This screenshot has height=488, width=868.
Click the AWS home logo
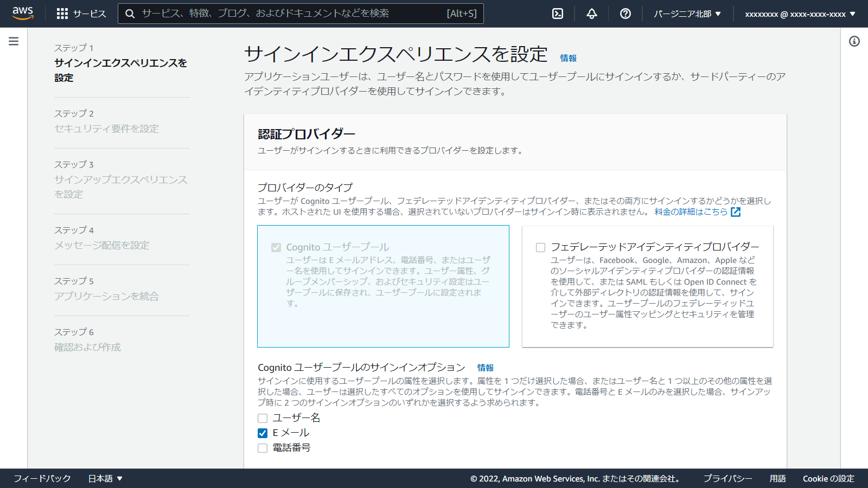pyautogui.click(x=23, y=14)
